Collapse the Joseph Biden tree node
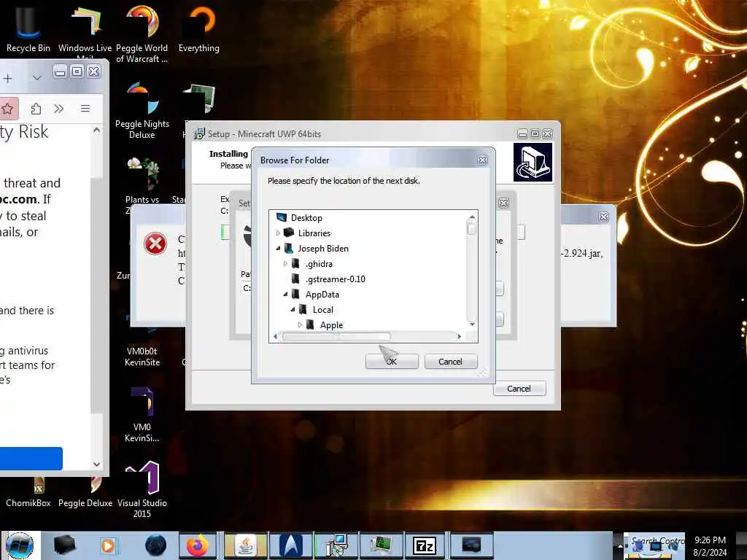The width and height of the screenshot is (747, 560). tap(278, 249)
